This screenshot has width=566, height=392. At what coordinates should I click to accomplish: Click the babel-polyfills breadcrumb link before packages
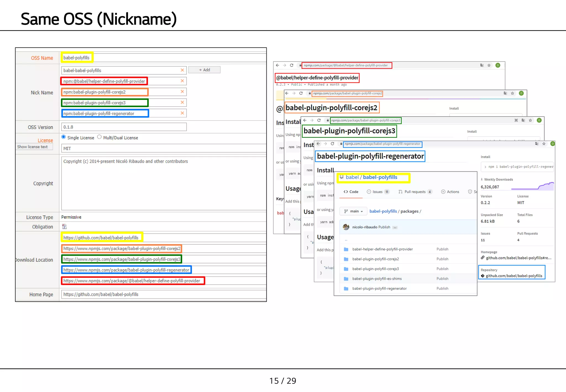(383, 211)
